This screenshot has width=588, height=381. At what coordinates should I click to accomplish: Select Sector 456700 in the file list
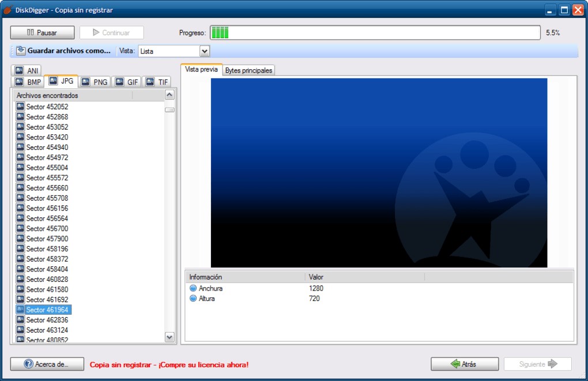click(x=47, y=229)
